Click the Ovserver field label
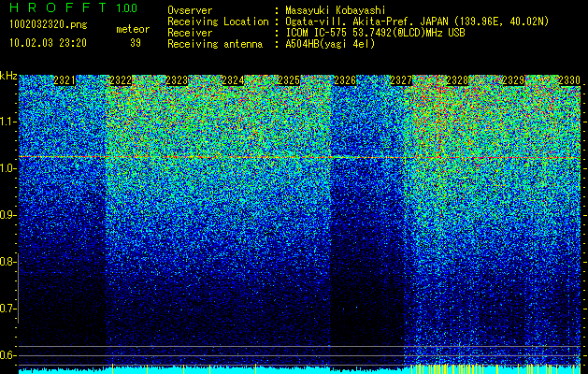Screen dimensions: 588x374 tap(190, 10)
